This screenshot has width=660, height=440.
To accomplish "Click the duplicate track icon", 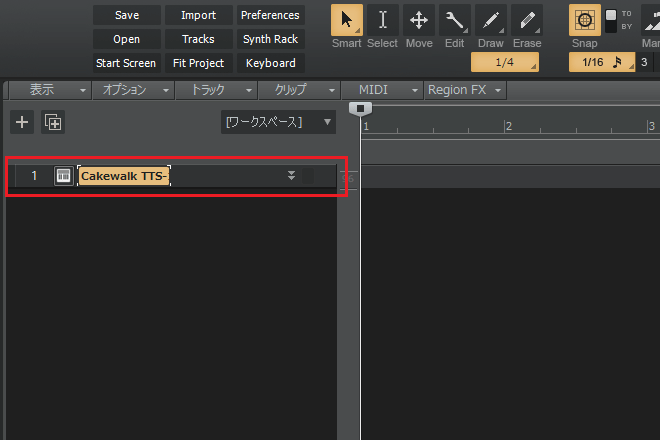I will pos(53,122).
